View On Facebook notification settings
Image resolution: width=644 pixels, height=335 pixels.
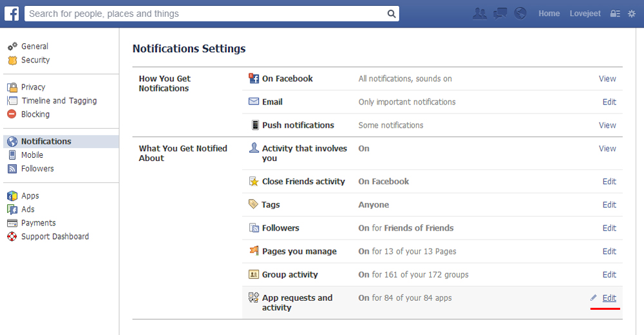point(607,79)
